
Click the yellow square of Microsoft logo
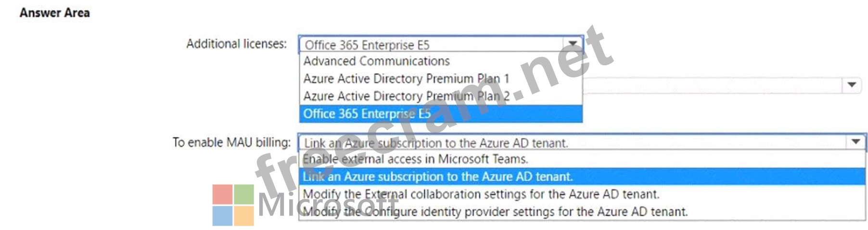(244, 216)
